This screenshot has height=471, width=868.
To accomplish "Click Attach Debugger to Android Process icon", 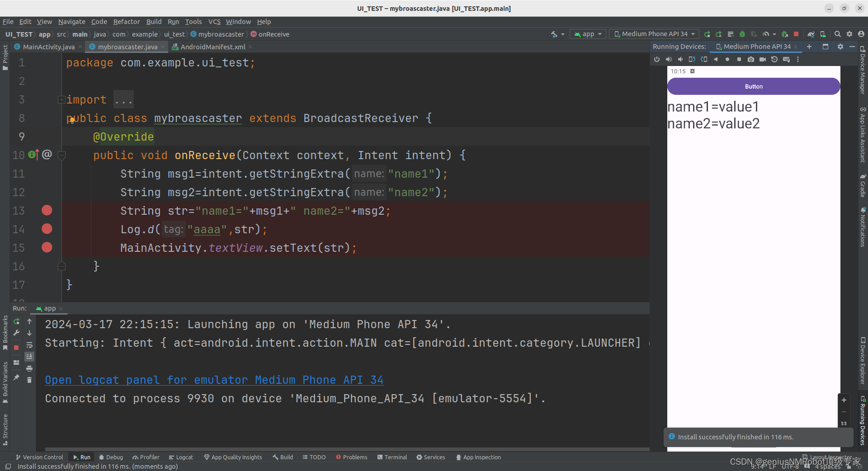I will click(785, 34).
